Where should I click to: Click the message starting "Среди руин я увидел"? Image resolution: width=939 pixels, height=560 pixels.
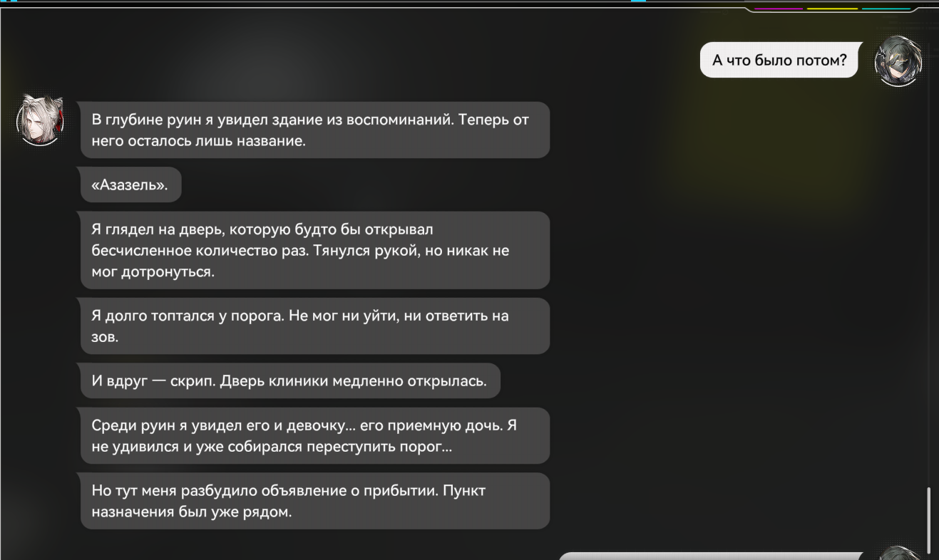pyautogui.click(x=315, y=436)
